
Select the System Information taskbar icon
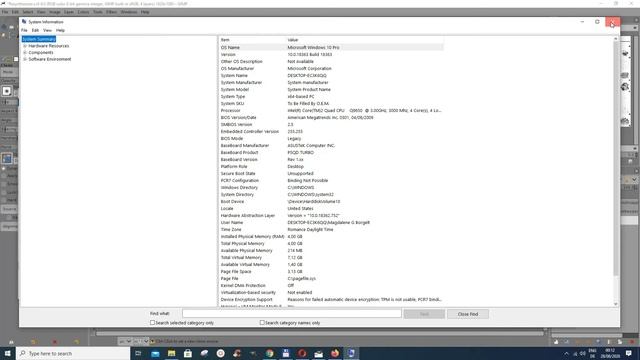pos(351,353)
